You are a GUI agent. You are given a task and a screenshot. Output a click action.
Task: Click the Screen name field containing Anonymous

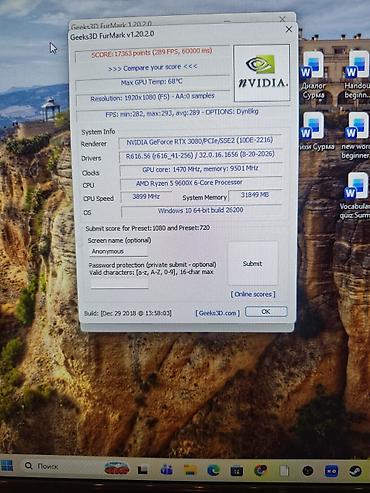point(118,251)
